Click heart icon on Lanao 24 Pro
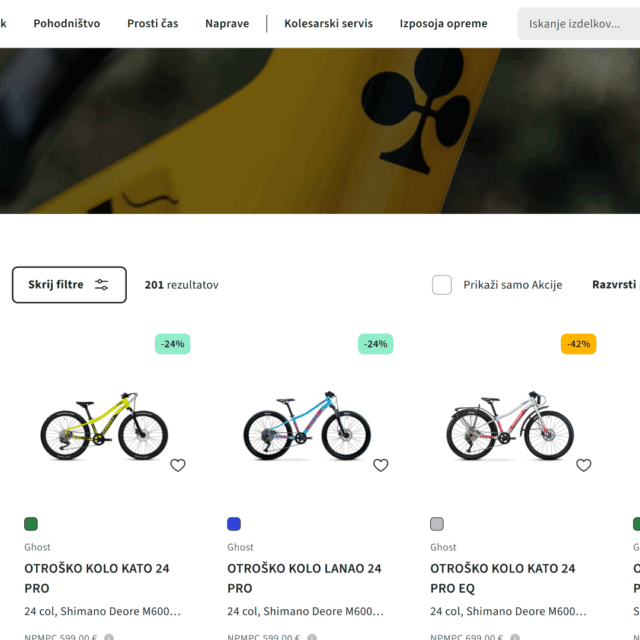640x640 pixels. point(380,465)
